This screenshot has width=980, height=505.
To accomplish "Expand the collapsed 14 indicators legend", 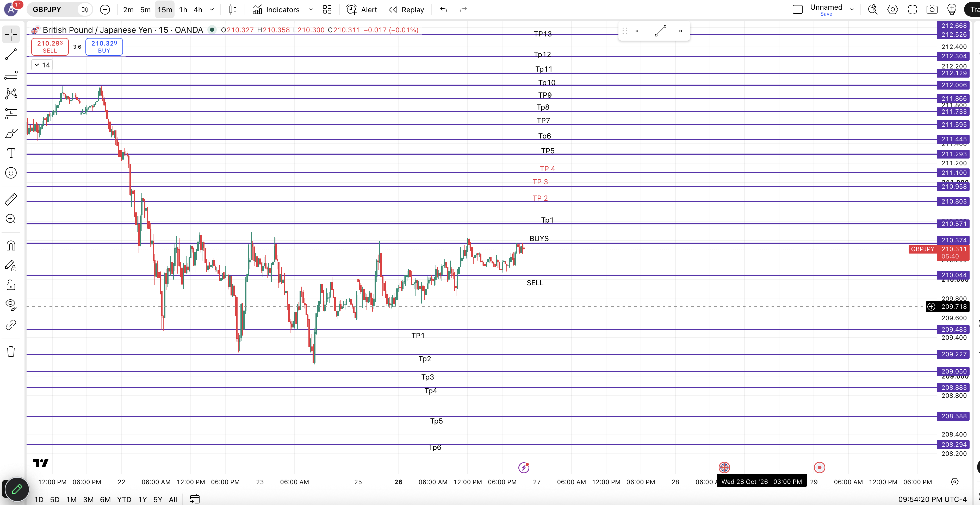I will [x=42, y=65].
